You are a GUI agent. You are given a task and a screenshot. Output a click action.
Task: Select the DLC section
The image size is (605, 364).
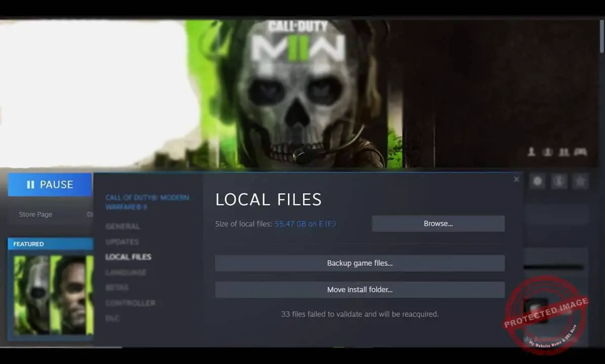pos(112,318)
